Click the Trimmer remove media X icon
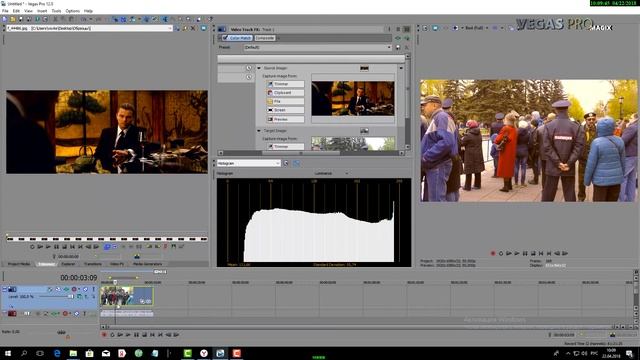This screenshot has width=640, height=360. (x=193, y=28)
